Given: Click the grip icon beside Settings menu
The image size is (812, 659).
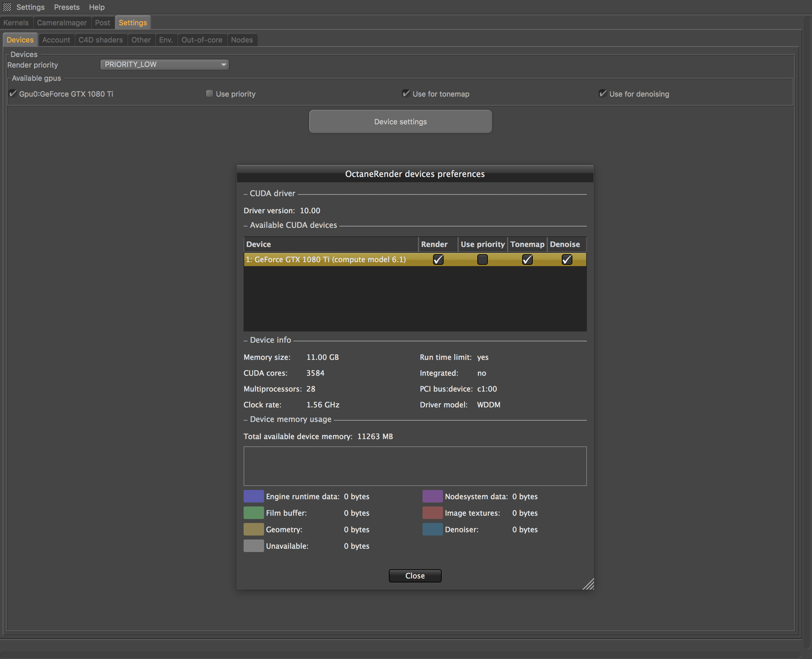Looking at the screenshot, I should coord(7,7).
